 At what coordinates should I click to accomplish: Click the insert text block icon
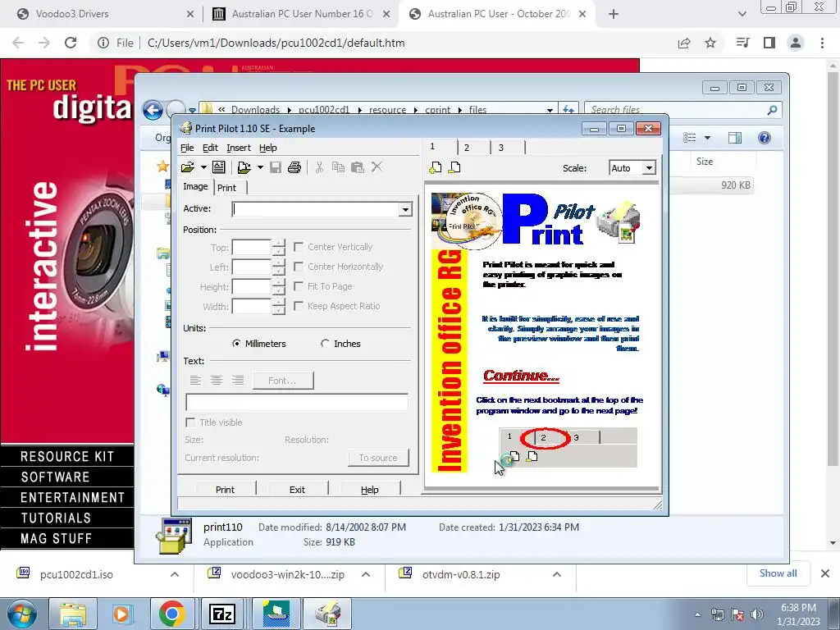(x=218, y=167)
